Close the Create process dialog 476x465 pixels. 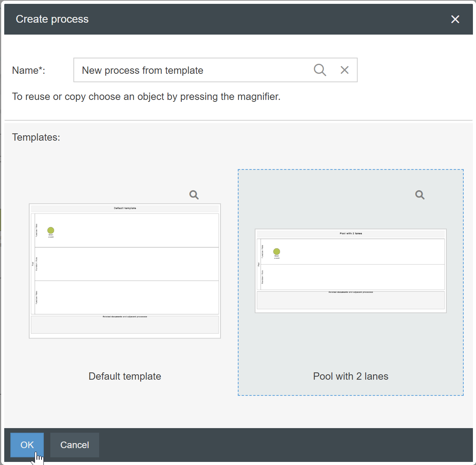[455, 19]
